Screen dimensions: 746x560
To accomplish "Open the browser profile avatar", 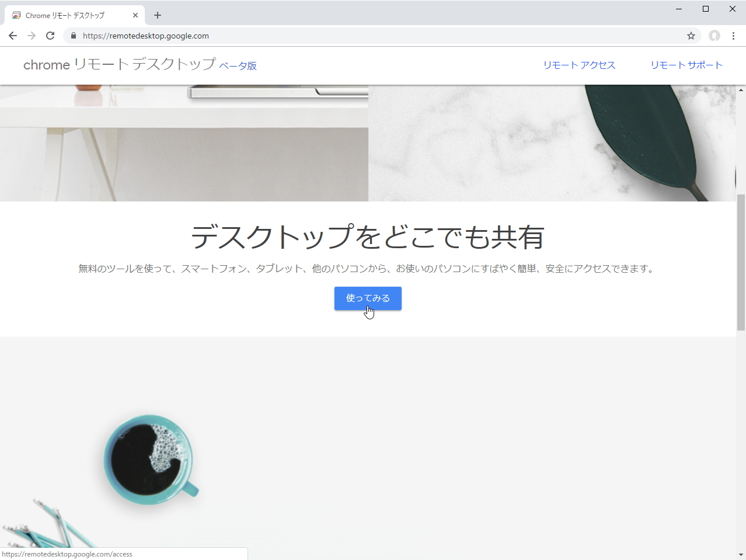I will [714, 36].
